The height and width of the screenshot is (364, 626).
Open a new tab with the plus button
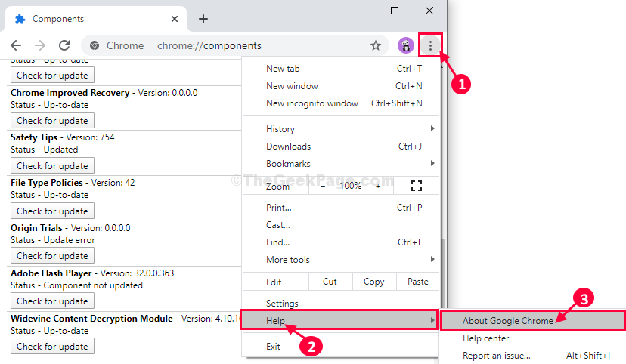click(x=203, y=19)
